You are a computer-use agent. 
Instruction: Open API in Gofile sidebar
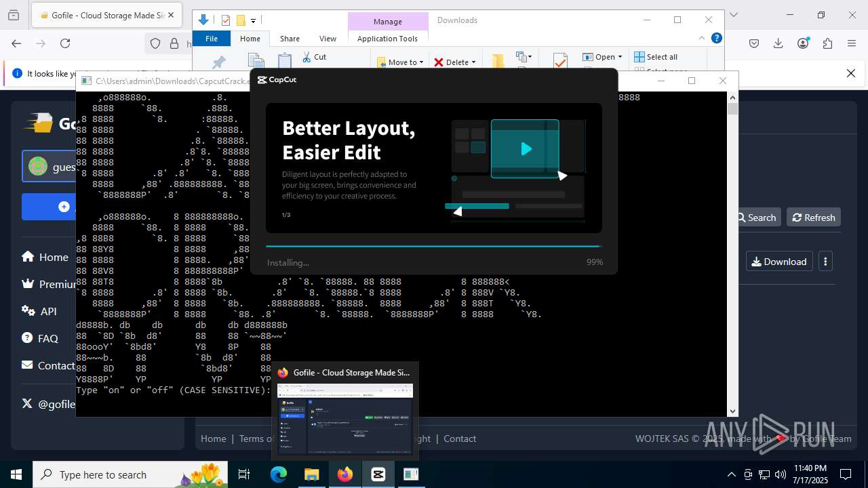[x=39, y=311]
